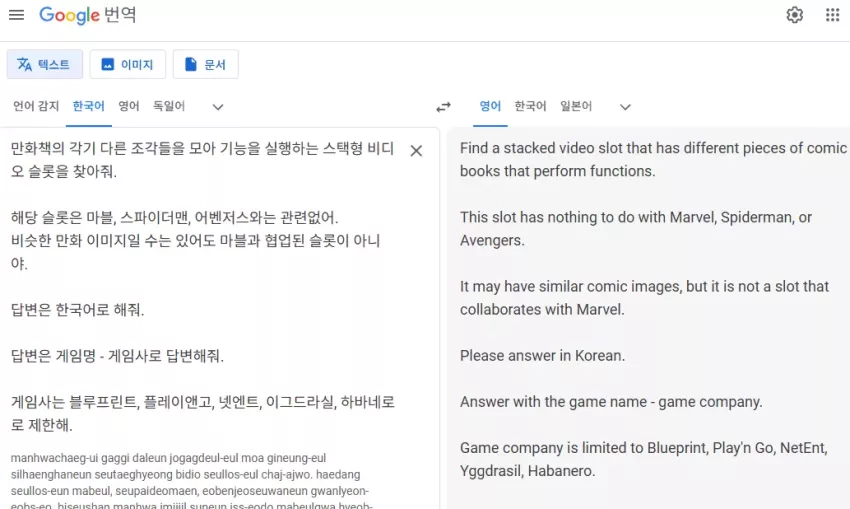Image resolution: width=850 pixels, height=509 pixels.
Task: Choose 영어 as target language
Action: pyautogui.click(x=490, y=106)
